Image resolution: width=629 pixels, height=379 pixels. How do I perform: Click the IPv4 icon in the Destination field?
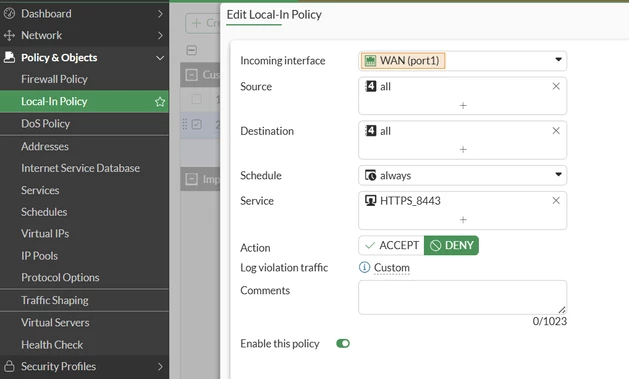click(x=370, y=131)
